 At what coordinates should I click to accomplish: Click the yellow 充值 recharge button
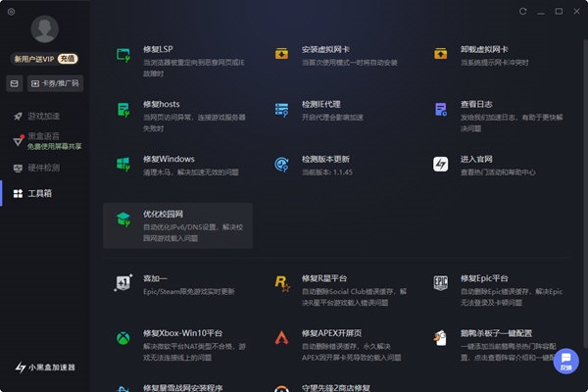[68, 59]
